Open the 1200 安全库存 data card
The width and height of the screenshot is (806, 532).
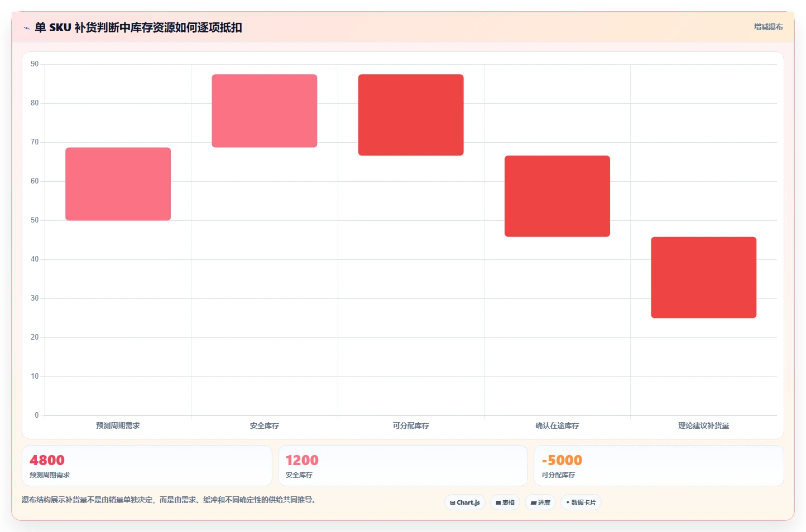coord(403,466)
